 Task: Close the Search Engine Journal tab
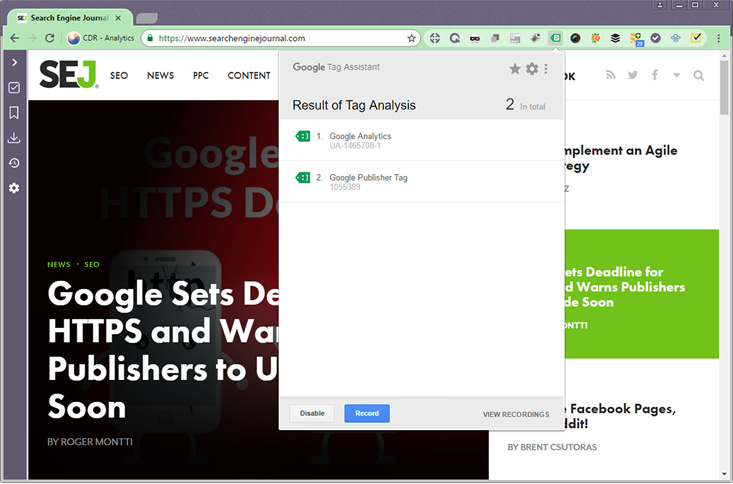pos(118,18)
